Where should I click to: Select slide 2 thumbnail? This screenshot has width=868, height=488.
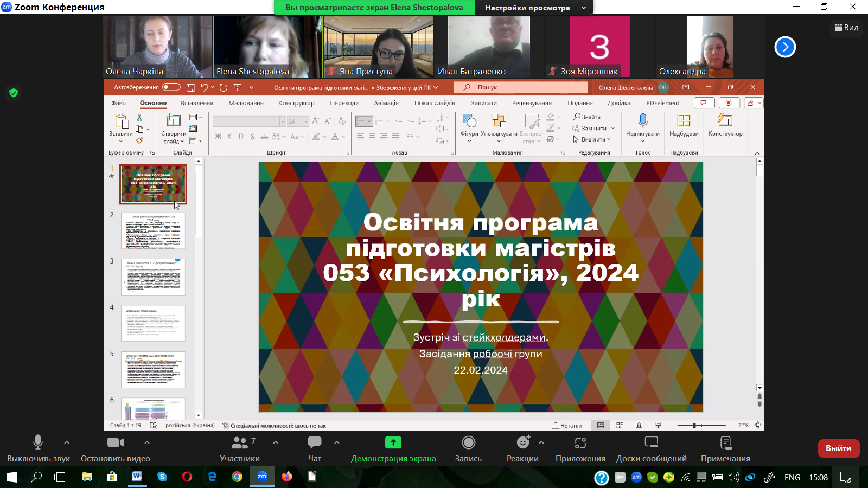click(153, 230)
